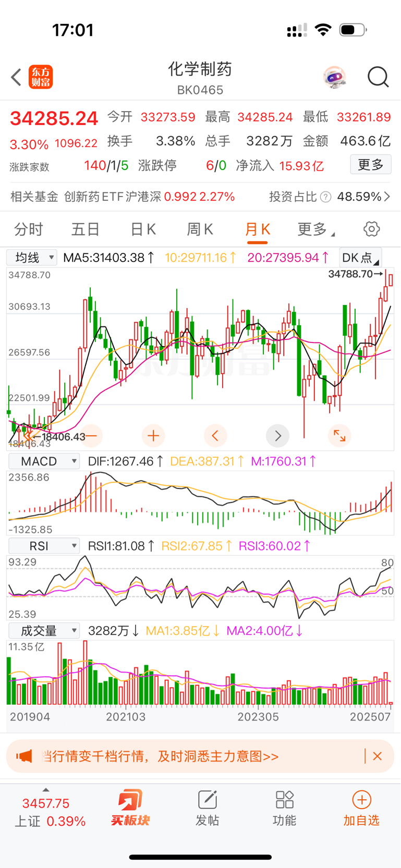Tap the 202305 date marker
Viewport: 401px width, 868px height.
258,717
